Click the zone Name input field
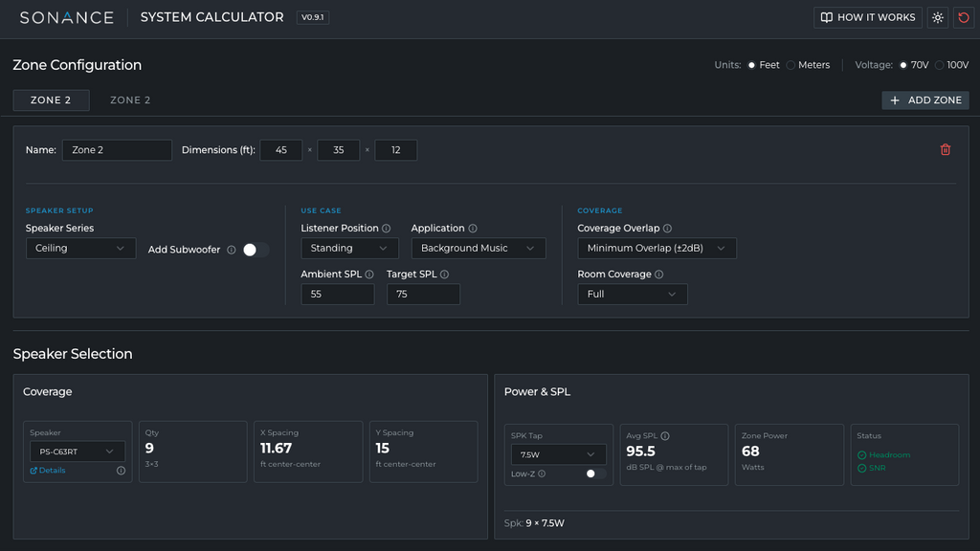This screenshot has width=980, height=551. click(117, 150)
